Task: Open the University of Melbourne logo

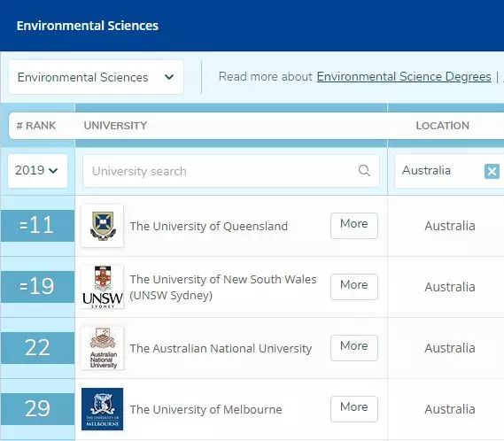Action: coord(102,409)
